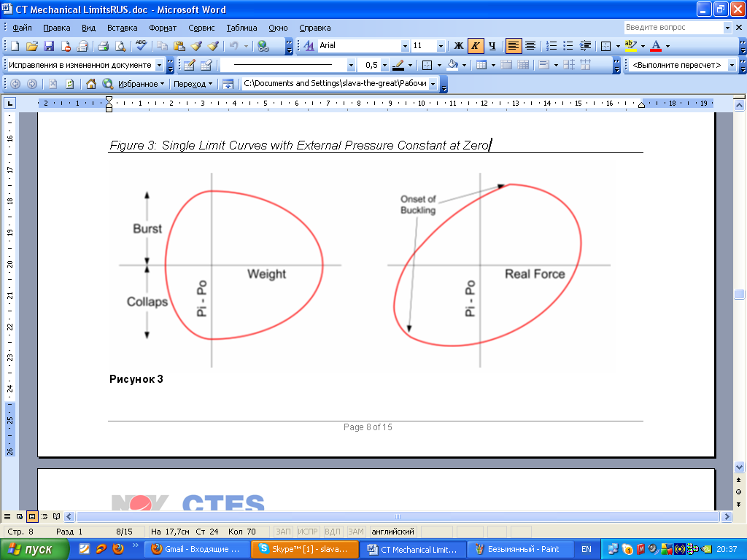Expand the 'Исправления в измененном документе' dropdown

159,65
